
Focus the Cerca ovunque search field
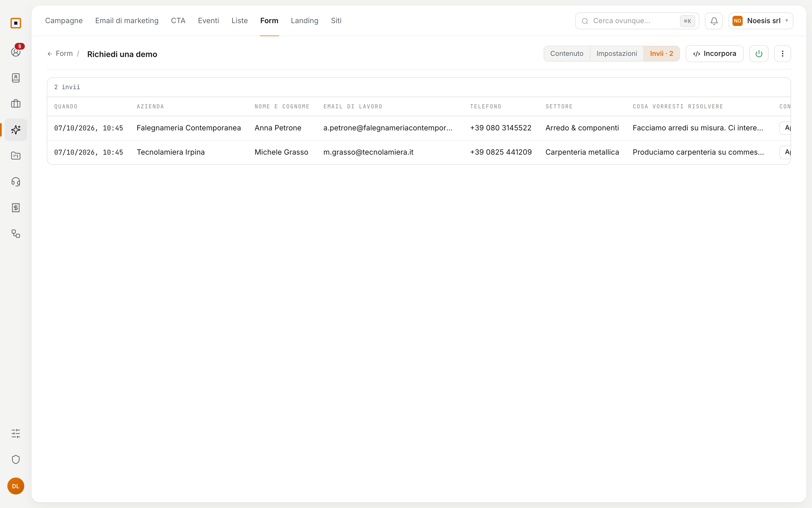coord(637,21)
